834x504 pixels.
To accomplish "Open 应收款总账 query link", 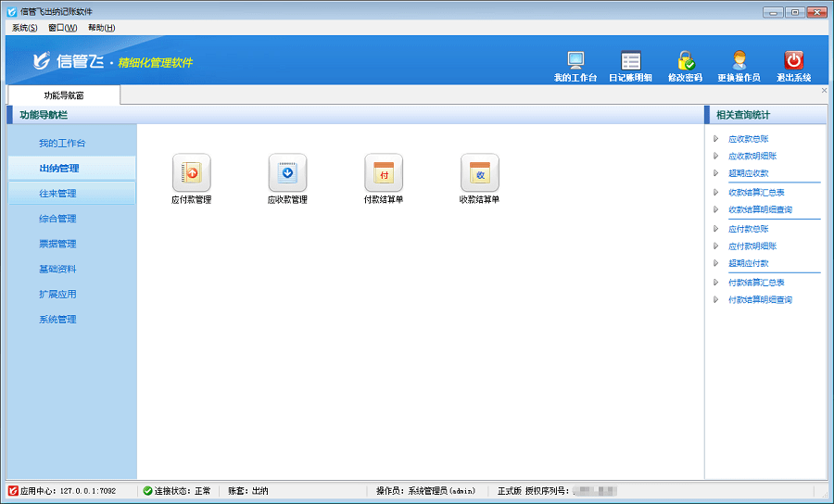I will [x=749, y=139].
